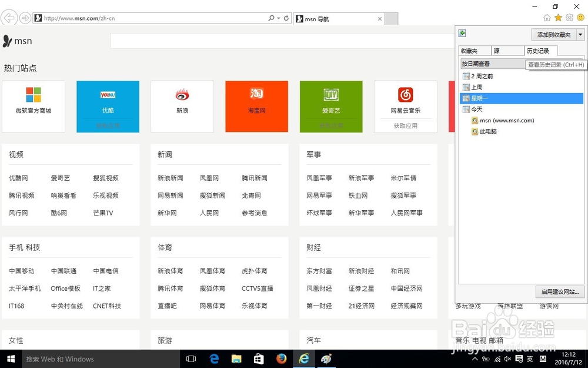Open the 东方财富 link
588x368 pixels.
click(319, 271)
